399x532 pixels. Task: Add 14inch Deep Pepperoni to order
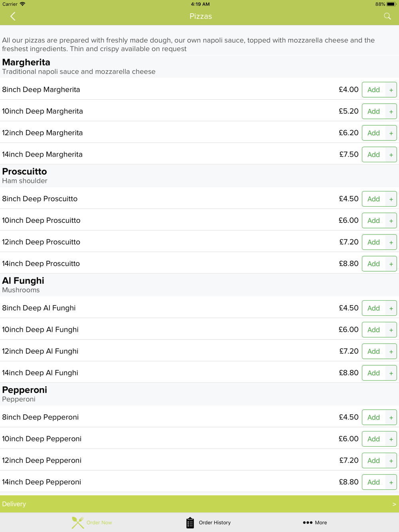pyautogui.click(x=379, y=482)
